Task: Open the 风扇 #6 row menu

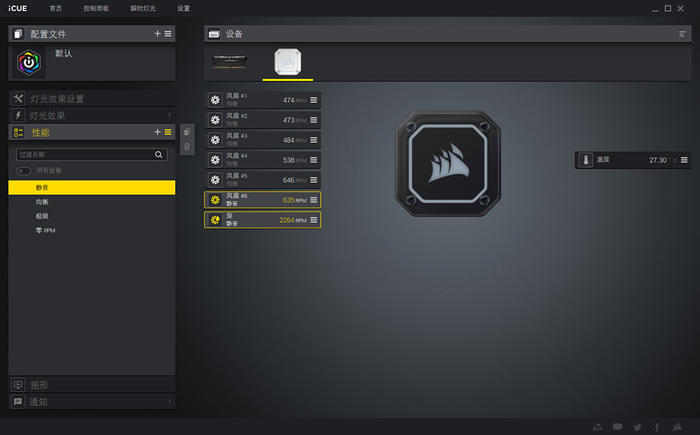Action: [314, 200]
